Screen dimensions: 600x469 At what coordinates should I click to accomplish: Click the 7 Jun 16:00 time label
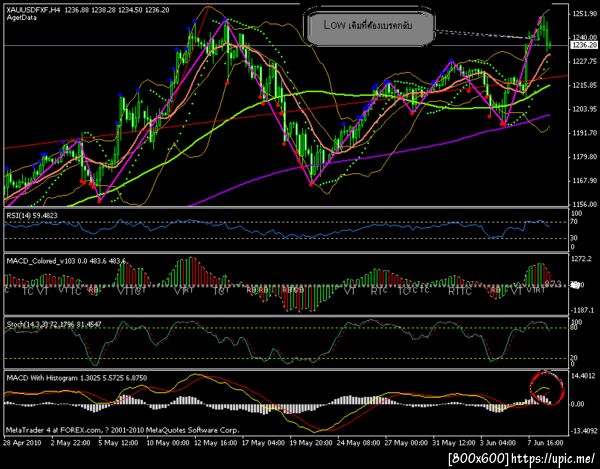click(546, 443)
